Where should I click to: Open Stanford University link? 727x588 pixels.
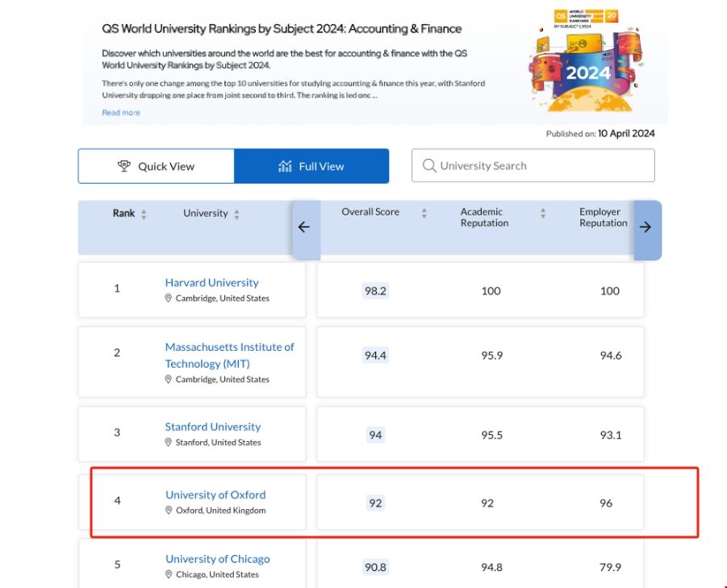[213, 427]
